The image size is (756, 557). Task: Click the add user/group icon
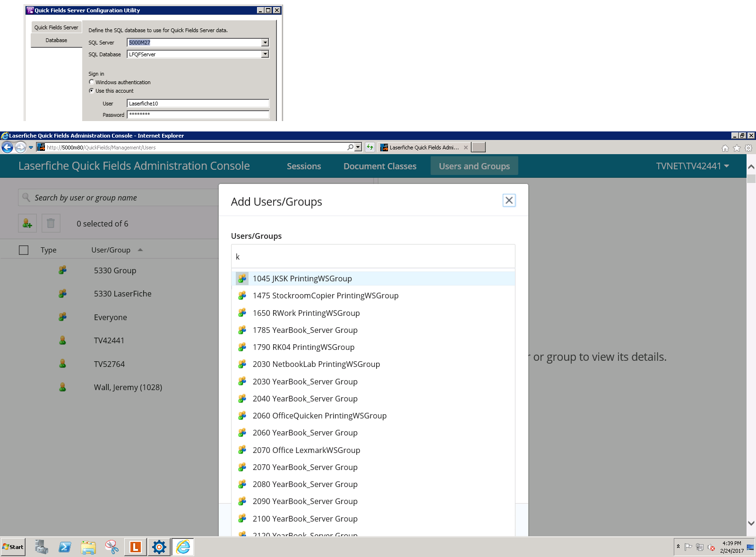27,223
